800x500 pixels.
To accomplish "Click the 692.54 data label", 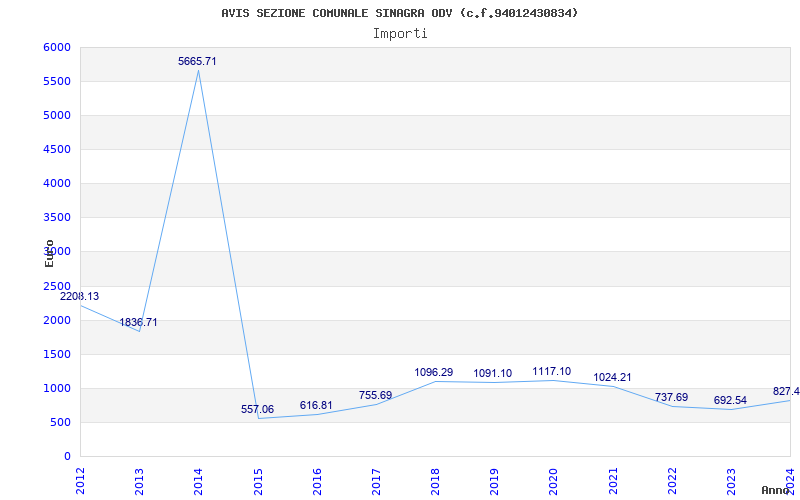I will (x=730, y=401).
